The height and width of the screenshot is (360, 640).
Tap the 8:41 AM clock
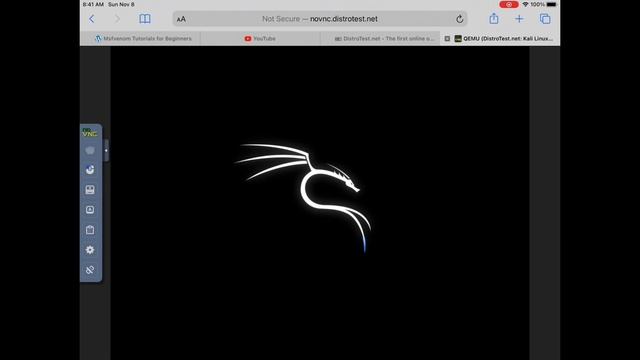[93, 4]
